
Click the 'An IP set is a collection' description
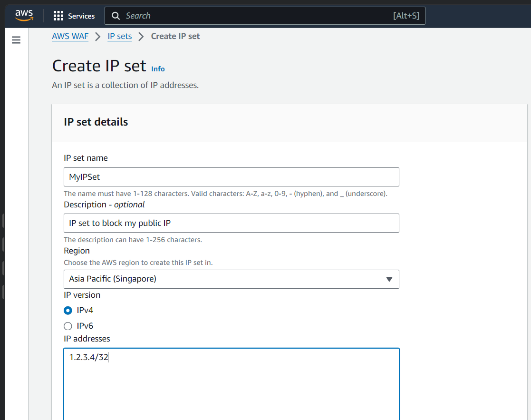[126, 85]
